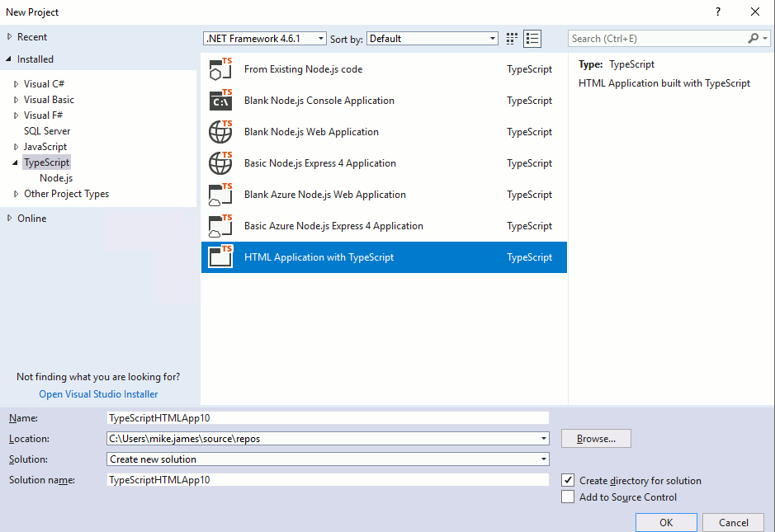This screenshot has height=532, width=775.
Task: Toggle Create directory for solution checkbox
Action: point(568,480)
